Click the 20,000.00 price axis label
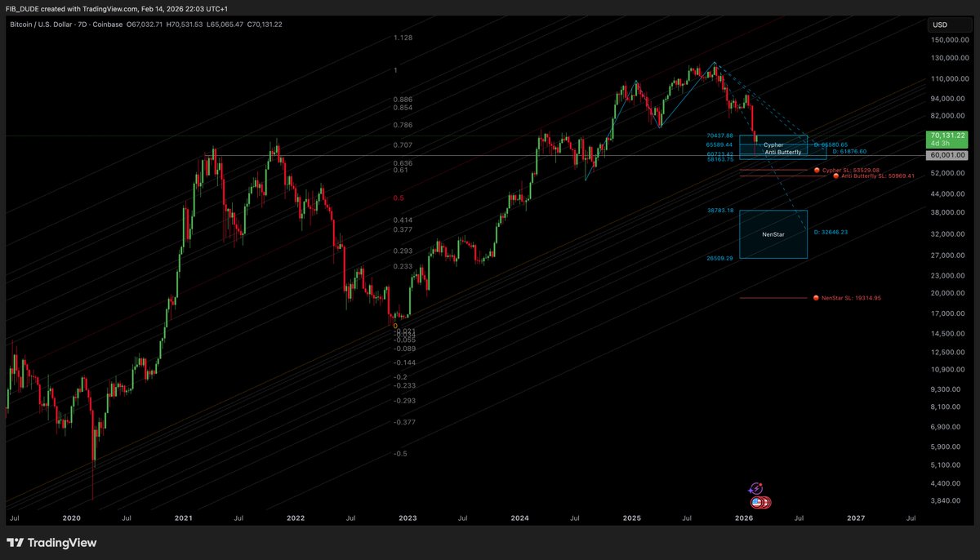The width and height of the screenshot is (980, 560). coord(948,293)
